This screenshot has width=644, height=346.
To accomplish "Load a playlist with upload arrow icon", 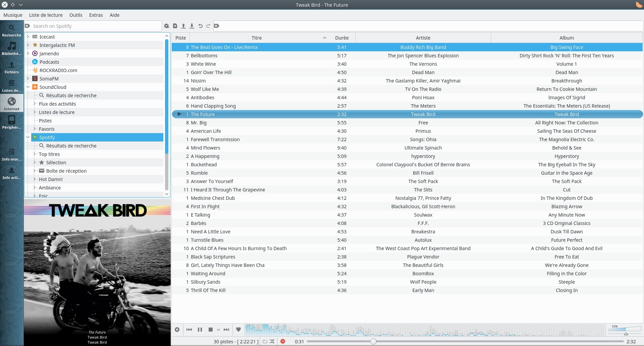I will (x=183, y=26).
